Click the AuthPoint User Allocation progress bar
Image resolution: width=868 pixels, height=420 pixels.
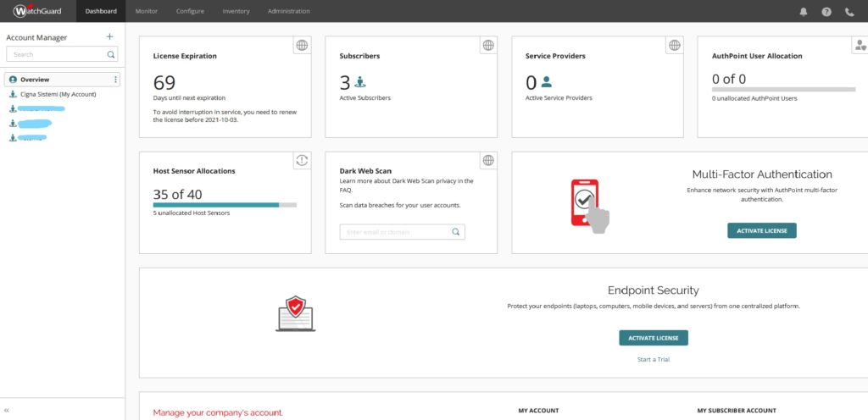[783, 89]
